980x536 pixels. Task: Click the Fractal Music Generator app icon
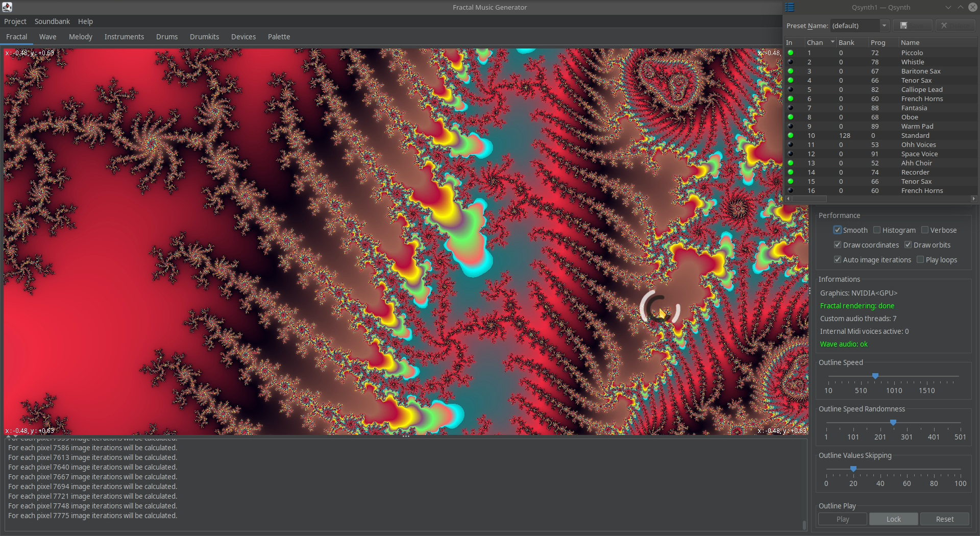coord(7,7)
